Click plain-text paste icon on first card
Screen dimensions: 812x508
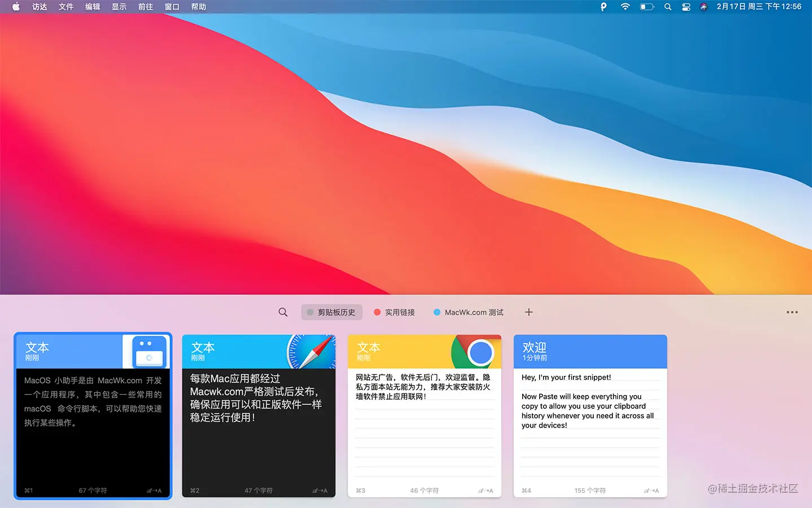(x=155, y=491)
